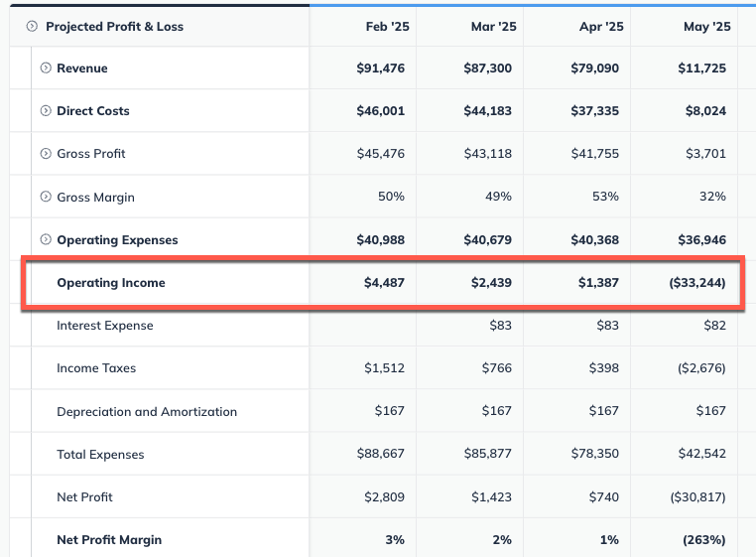Viewport: 756px width, 557px height.
Task: Click May '25 Revenue value $11,725
Action: coord(701,69)
